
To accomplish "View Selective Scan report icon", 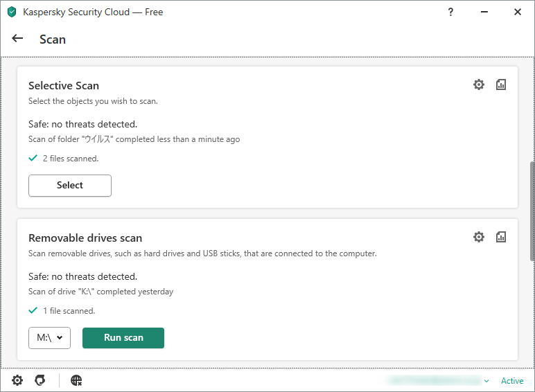I will pos(500,84).
